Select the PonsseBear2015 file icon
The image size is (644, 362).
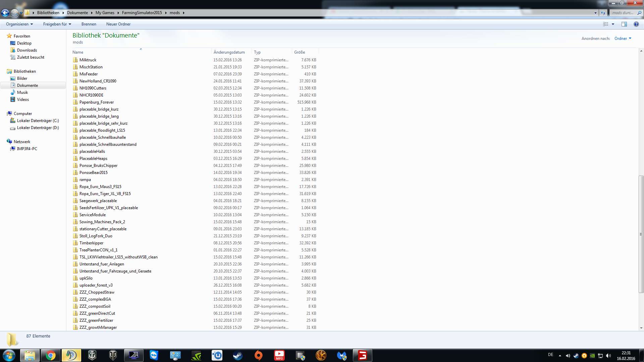pos(75,173)
